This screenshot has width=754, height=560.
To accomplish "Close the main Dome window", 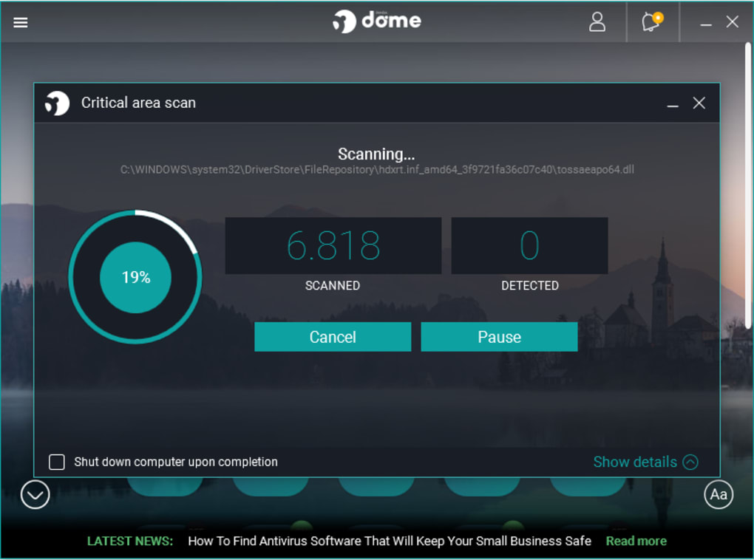I will (x=732, y=21).
